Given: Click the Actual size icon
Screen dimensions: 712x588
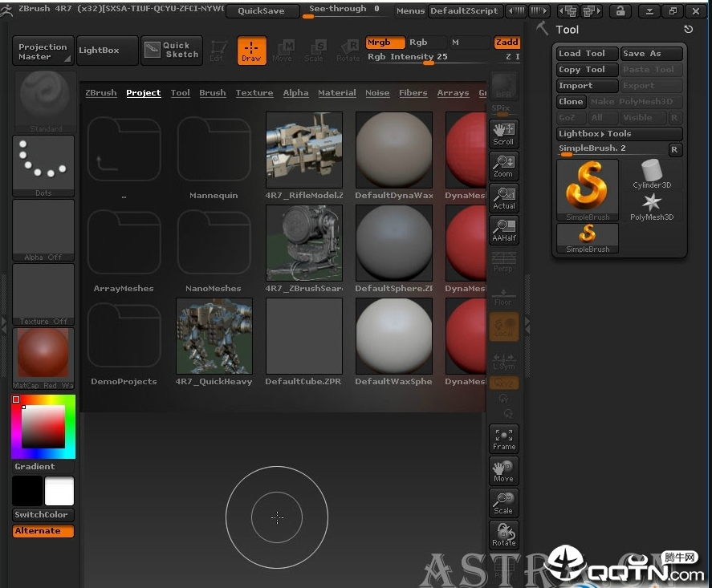Looking at the screenshot, I should [x=504, y=198].
